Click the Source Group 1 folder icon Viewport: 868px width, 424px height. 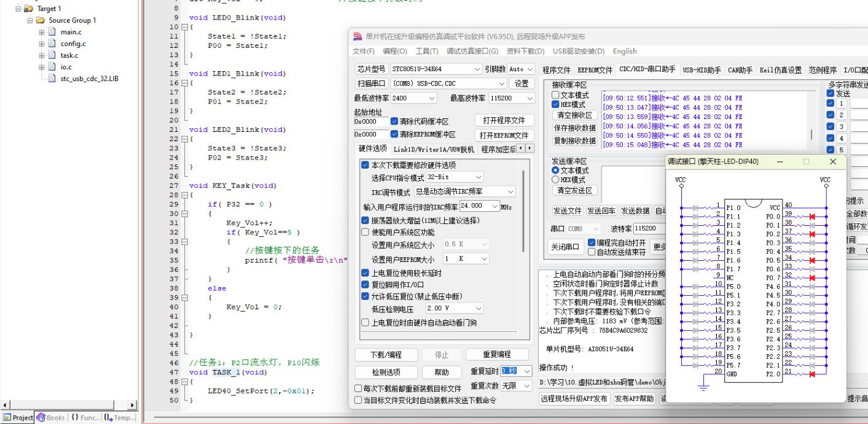[41, 20]
